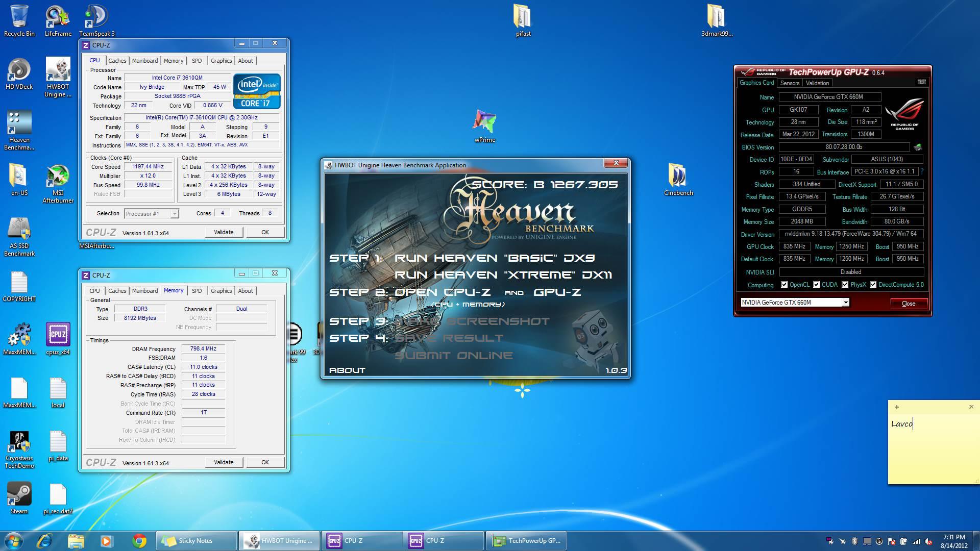980x551 pixels.
Task: Launch TeamSpeak 3 desktop shortcut
Action: pyautogui.click(x=96, y=20)
